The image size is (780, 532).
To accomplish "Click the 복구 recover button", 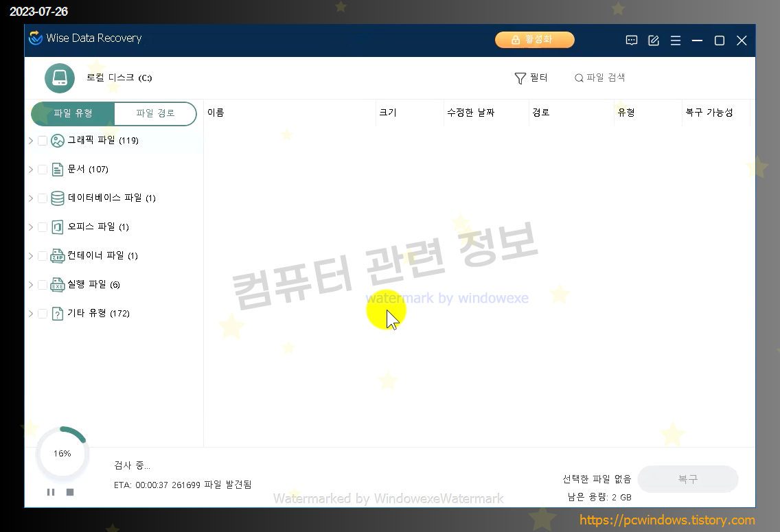I will coord(688,479).
